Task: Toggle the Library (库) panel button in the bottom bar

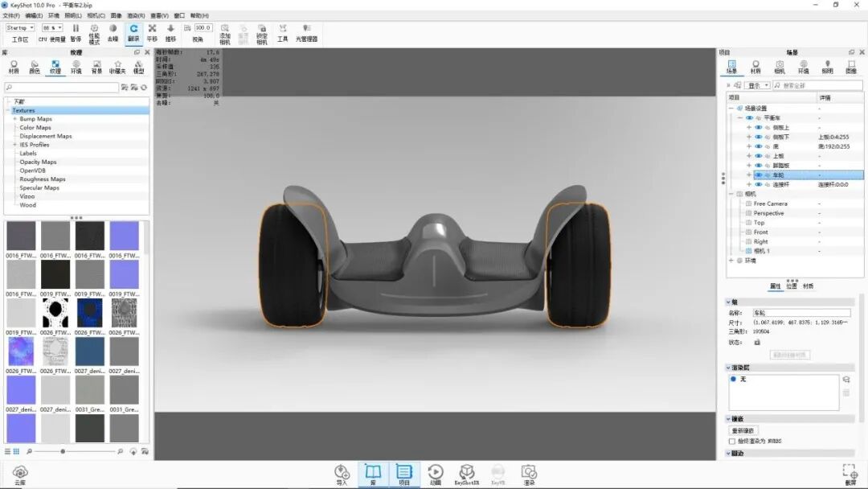Action: point(373,475)
